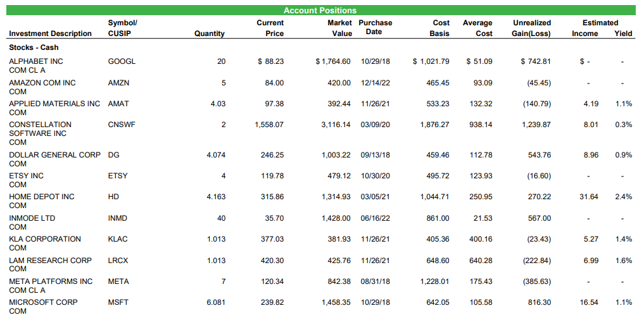Click the AMZN ticker symbol
644x320 pixels.
pos(118,83)
